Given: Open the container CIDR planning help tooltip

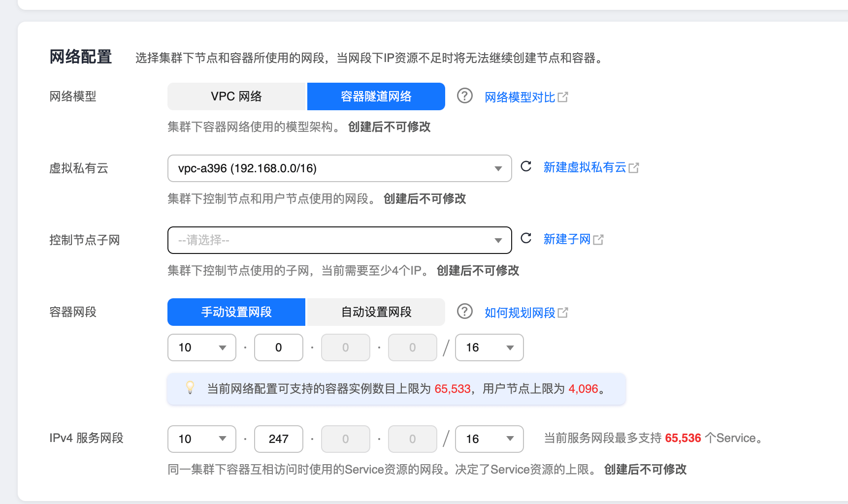Looking at the screenshot, I should point(464,312).
